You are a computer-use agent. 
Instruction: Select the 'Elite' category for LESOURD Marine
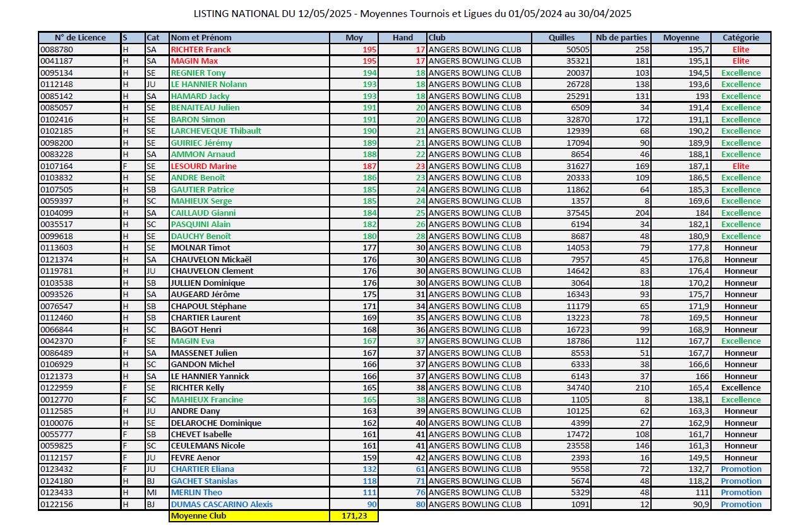click(741, 166)
